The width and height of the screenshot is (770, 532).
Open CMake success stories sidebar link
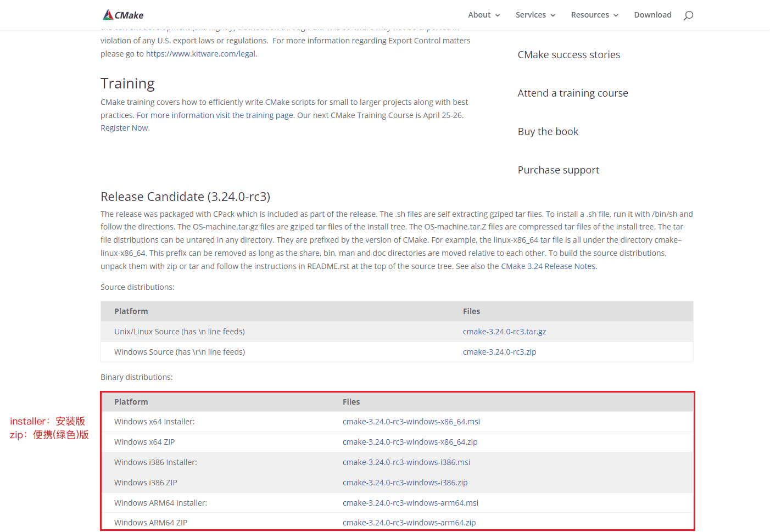coord(568,55)
